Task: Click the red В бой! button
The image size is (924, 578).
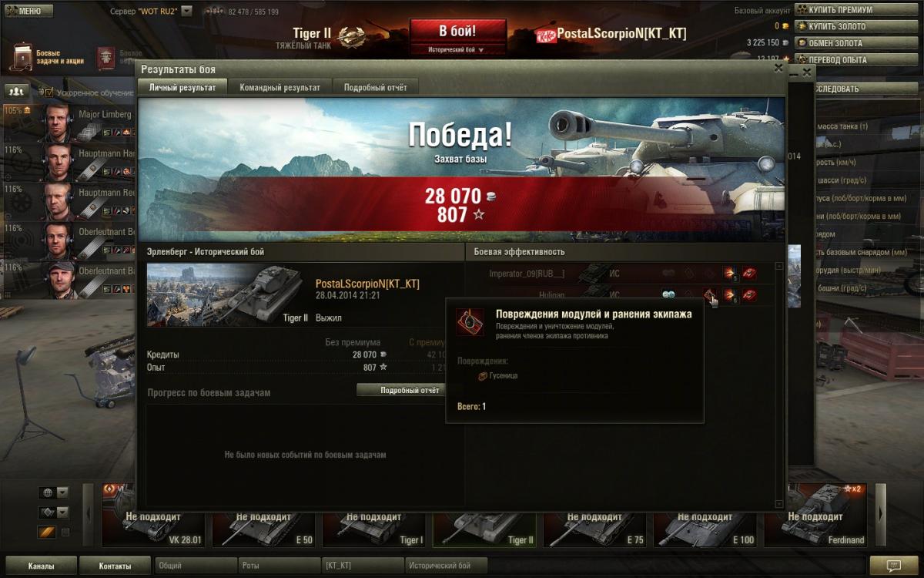Action: click(x=457, y=32)
